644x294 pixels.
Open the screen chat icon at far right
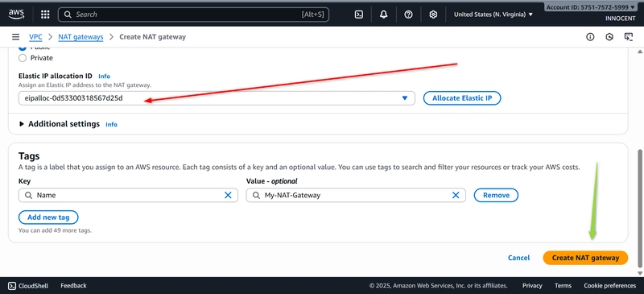(629, 37)
